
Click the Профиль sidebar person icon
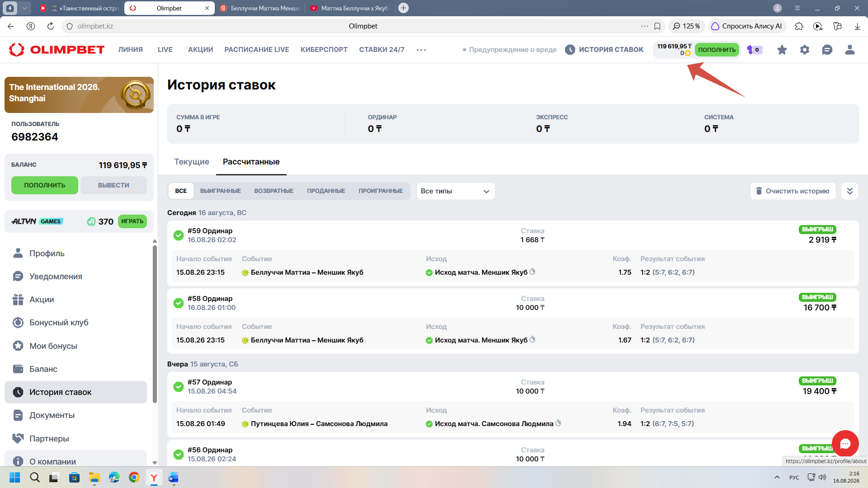[x=18, y=253]
